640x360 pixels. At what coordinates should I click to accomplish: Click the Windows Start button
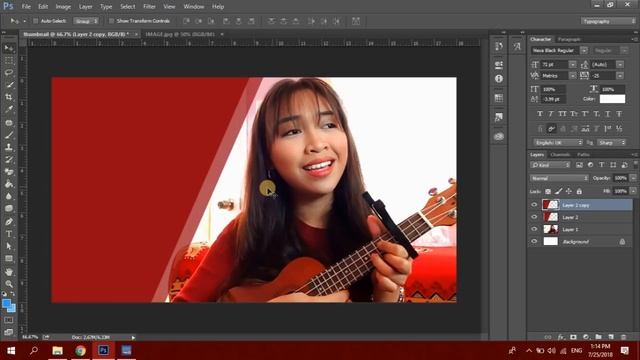pos(11,350)
